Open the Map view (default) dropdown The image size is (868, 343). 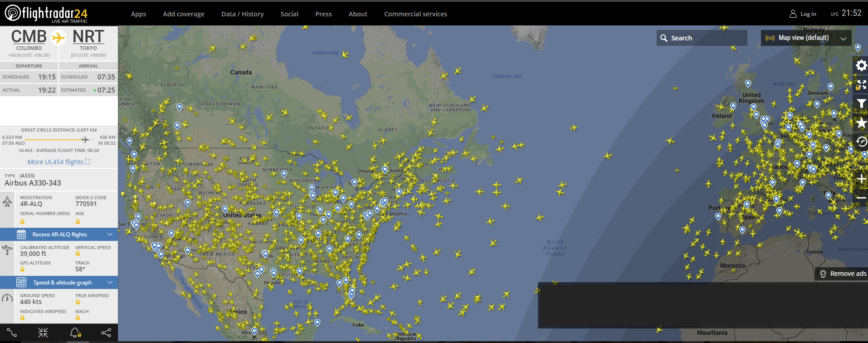pyautogui.click(x=806, y=38)
